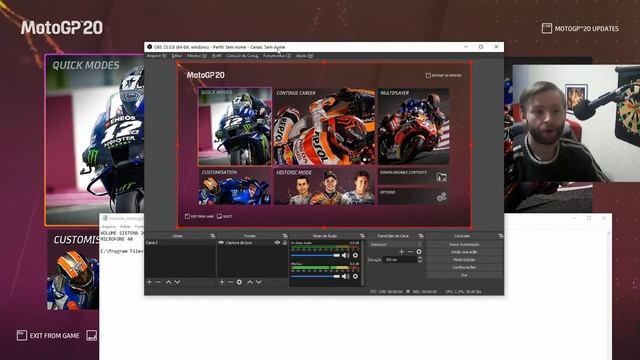Open the Editar menu in OBS
This screenshot has width=640, height=360.
click(x=177, y=56)
